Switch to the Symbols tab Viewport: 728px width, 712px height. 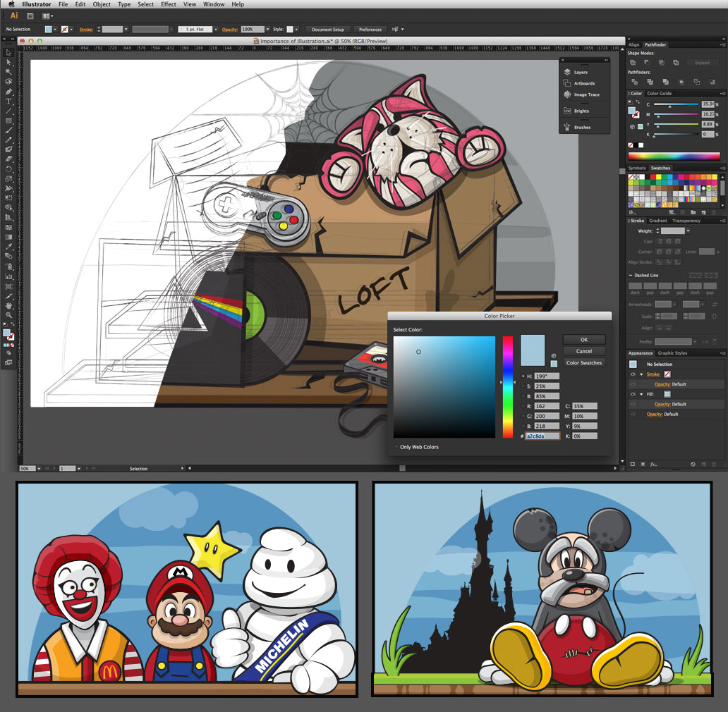point(637,168)
